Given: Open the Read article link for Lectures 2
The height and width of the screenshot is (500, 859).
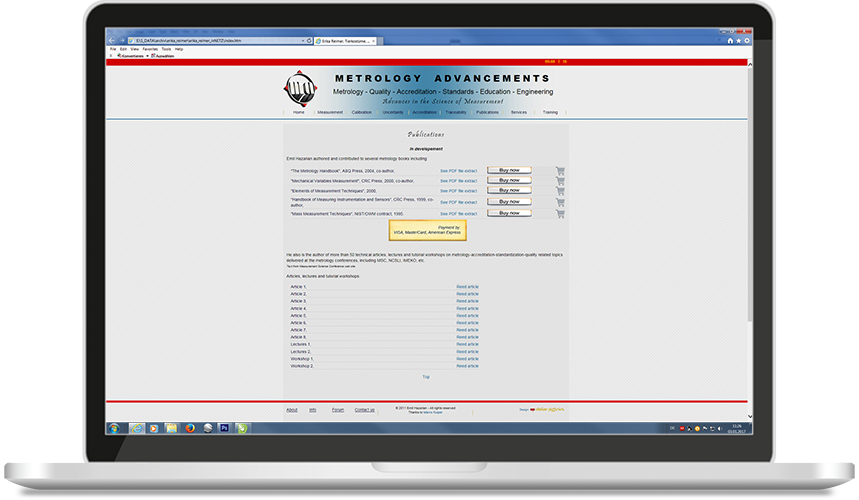Looking at the screenshot, I should [467, 352].
